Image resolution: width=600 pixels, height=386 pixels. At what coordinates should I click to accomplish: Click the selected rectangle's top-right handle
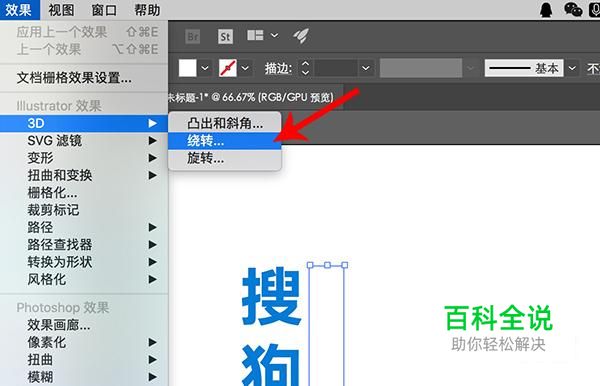click(344, 265)
